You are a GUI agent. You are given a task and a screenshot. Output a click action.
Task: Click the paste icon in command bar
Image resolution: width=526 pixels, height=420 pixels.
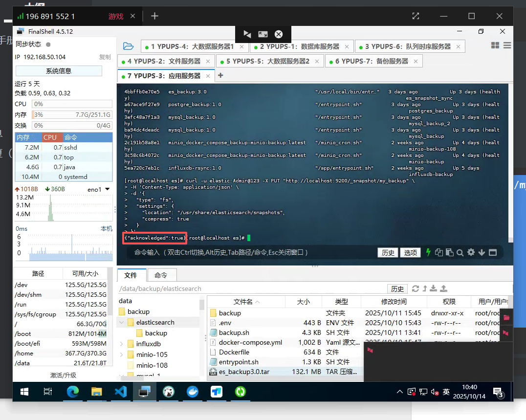tap(449, 252)
